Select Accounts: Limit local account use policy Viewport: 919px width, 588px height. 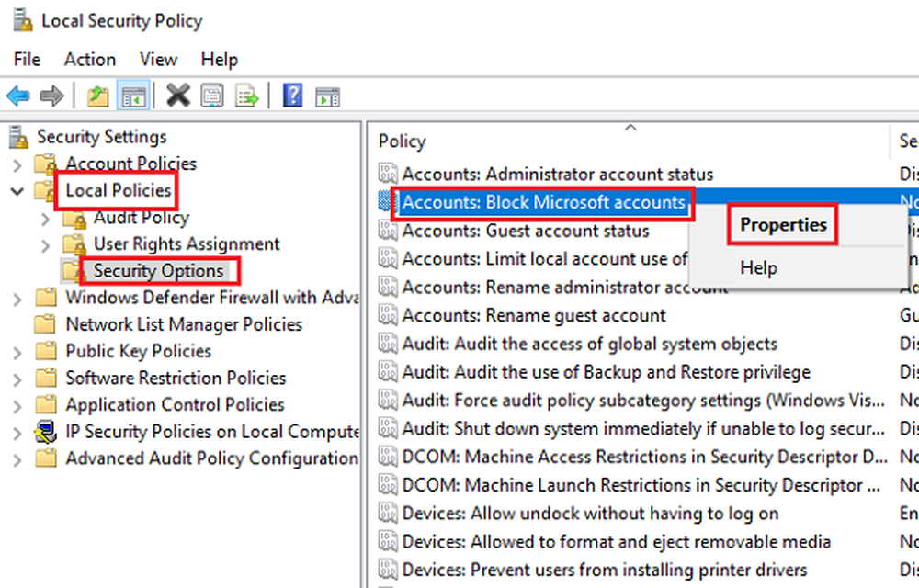tap(544, 259)
